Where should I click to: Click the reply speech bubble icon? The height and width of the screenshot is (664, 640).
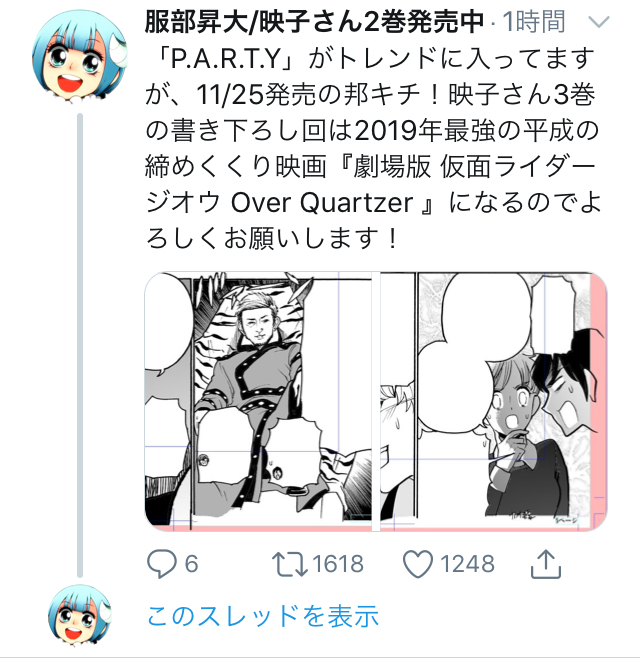pos(161,564)
